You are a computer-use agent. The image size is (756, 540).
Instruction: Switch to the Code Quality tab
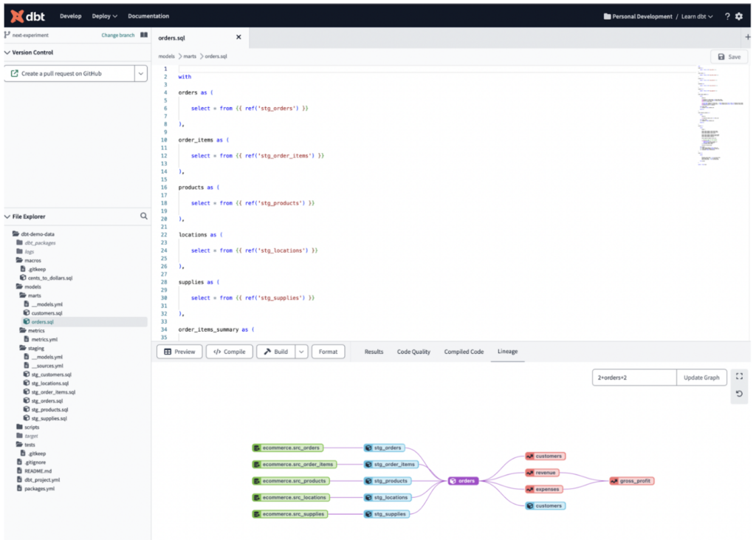tap(413, 352)
